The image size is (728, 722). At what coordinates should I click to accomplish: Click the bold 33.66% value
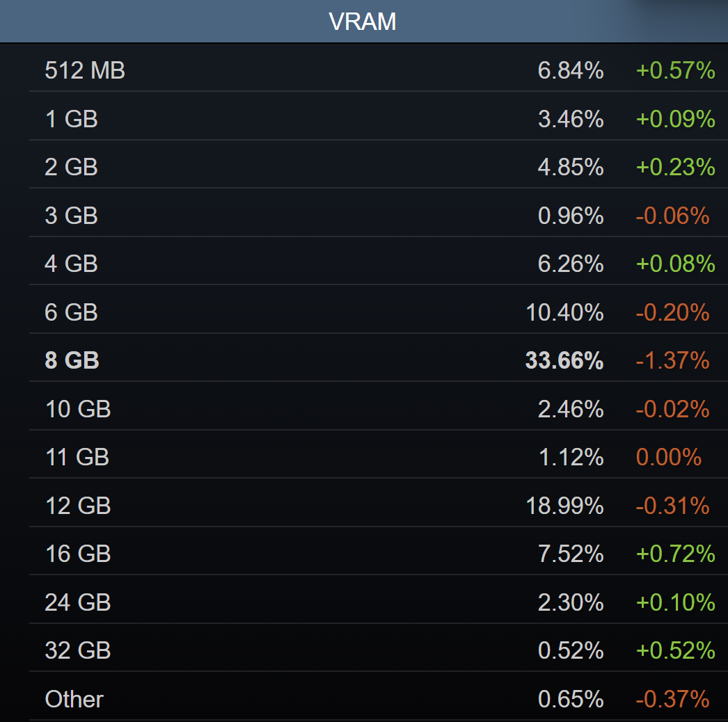point(564,360)
